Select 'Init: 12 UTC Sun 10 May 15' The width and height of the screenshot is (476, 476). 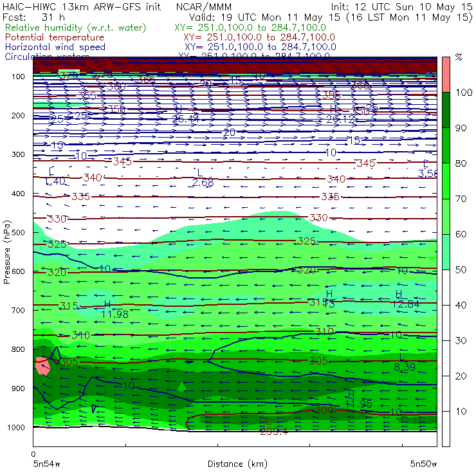point(401,7)
